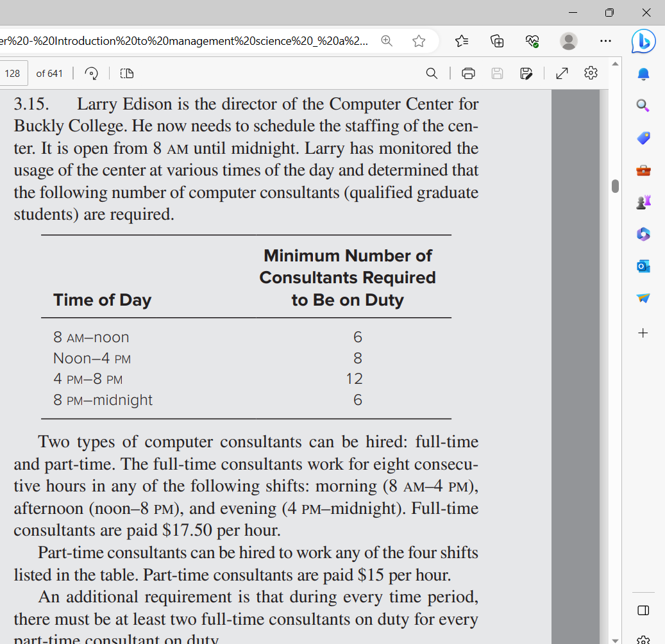Add a sidebar app with plus button

[x=643, y=333]
